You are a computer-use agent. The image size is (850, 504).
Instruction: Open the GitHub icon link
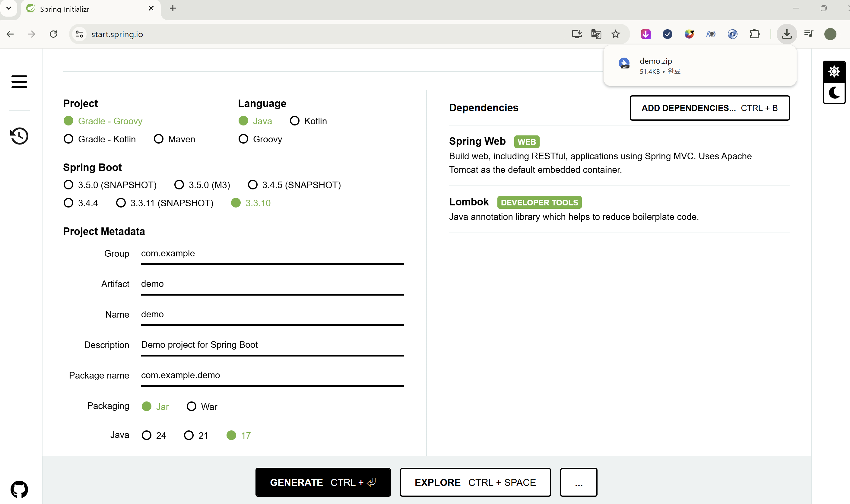19,489
